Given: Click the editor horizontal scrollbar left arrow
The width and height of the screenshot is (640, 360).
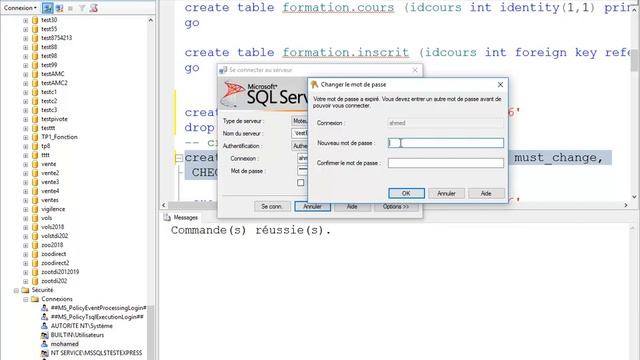Looking at the screenshot, I should coord(164,205).
